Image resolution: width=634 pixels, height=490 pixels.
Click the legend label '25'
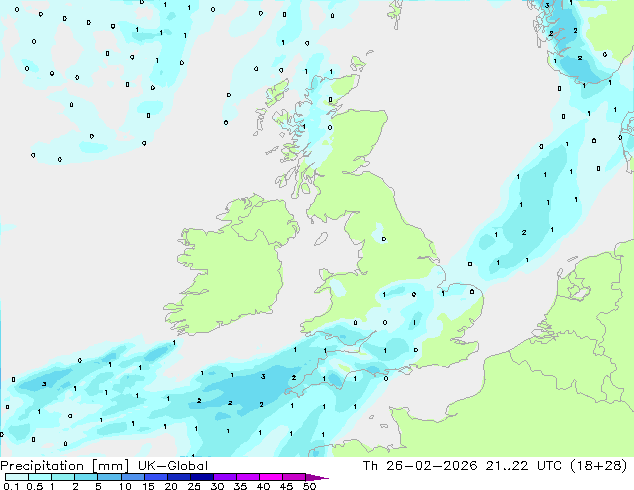[194, 486]
